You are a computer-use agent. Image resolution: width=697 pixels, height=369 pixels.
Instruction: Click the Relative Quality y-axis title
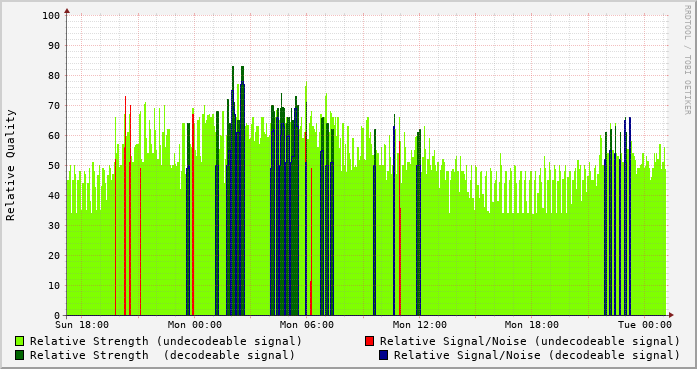click(x=10, y=165)
